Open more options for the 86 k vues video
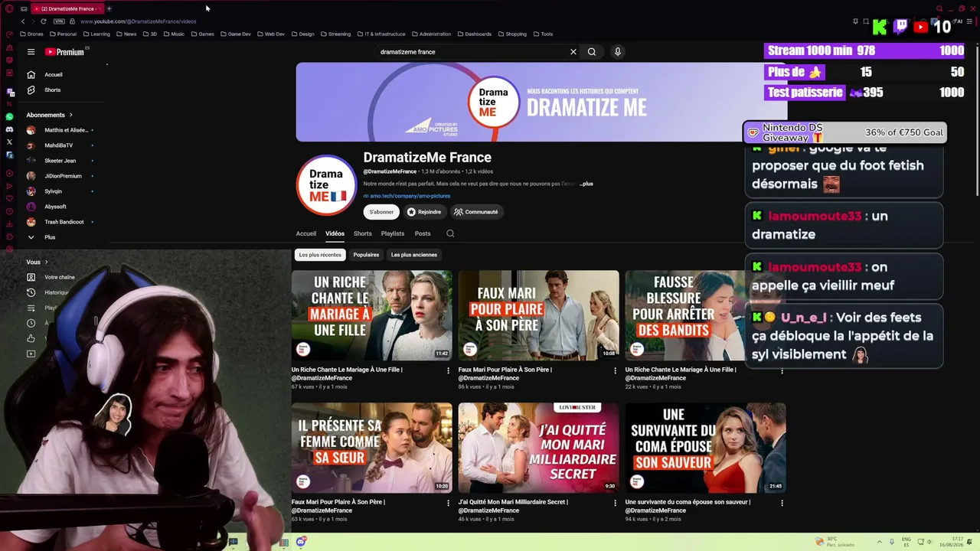Image resolution: width=980 pixels, height=551 pixels. [x=615, y=370]
